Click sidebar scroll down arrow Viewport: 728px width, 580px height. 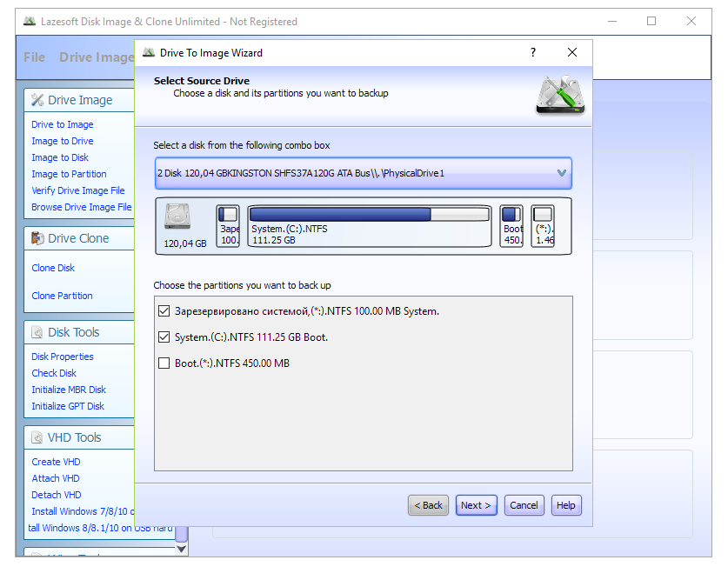pos(182,549)
